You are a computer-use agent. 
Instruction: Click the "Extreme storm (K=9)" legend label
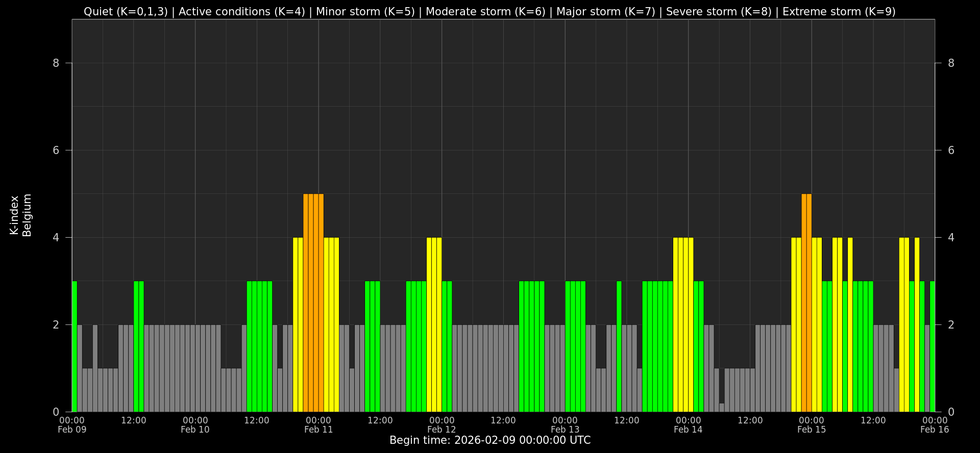pos(839,12)
